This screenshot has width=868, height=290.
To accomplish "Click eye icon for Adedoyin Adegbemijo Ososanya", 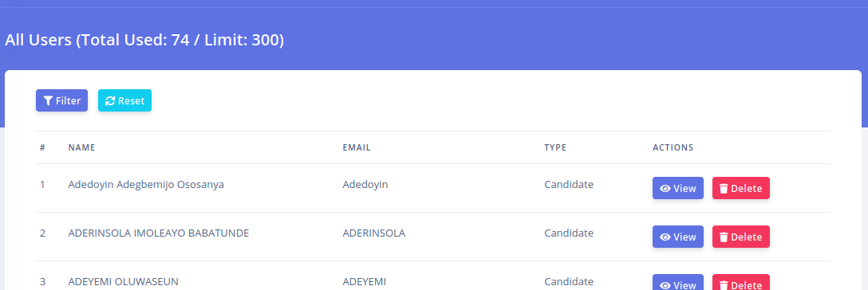I will tap(665, 188).
